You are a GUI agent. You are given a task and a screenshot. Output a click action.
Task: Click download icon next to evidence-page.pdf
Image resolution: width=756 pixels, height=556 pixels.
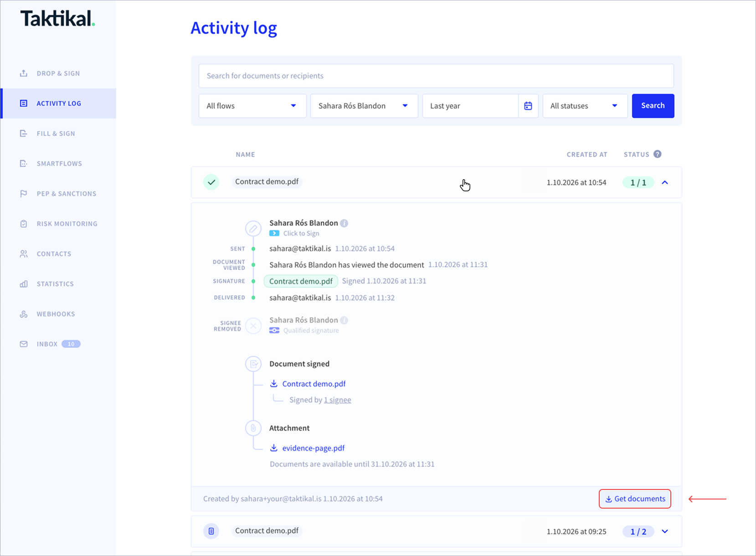274,448
